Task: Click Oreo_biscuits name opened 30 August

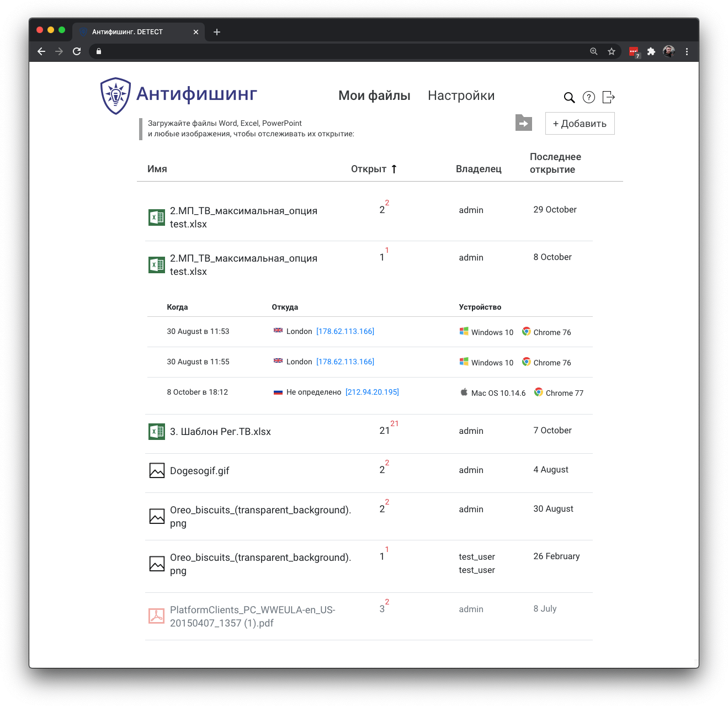Action: 261,517
